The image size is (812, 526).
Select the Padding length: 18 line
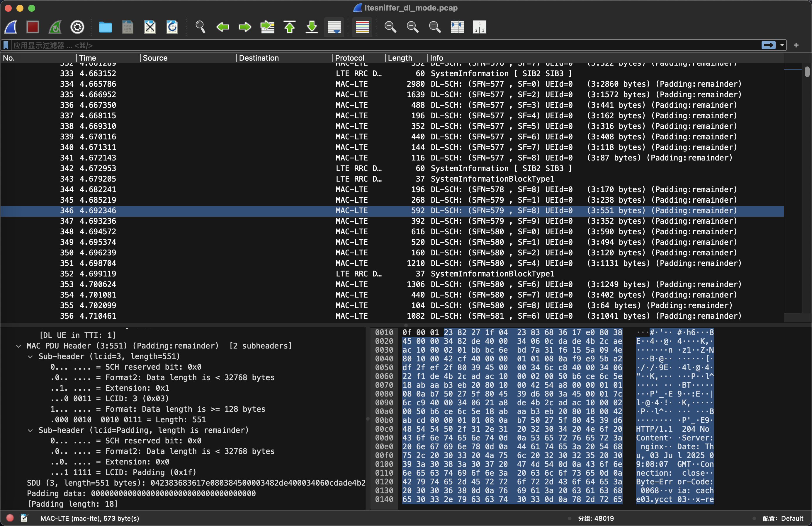[73, 504]
